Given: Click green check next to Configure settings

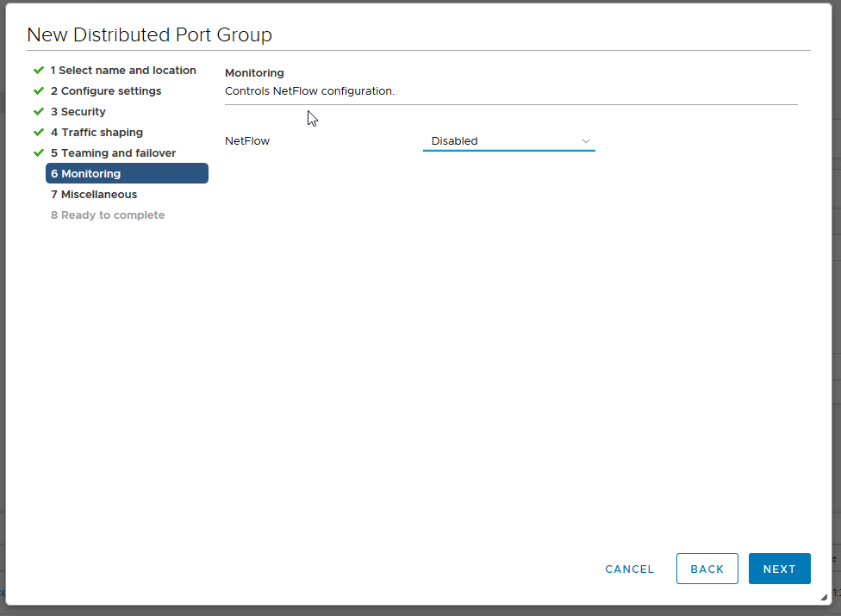Looking at the screenshot, I should [39, 90].
